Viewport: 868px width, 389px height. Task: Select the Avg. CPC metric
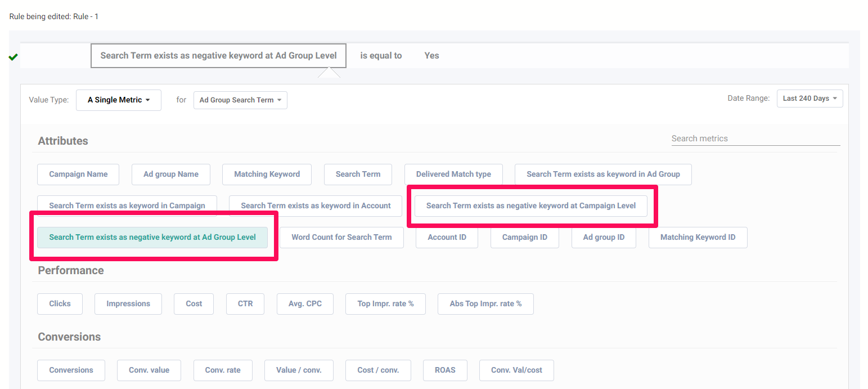(x=305, y=304)
